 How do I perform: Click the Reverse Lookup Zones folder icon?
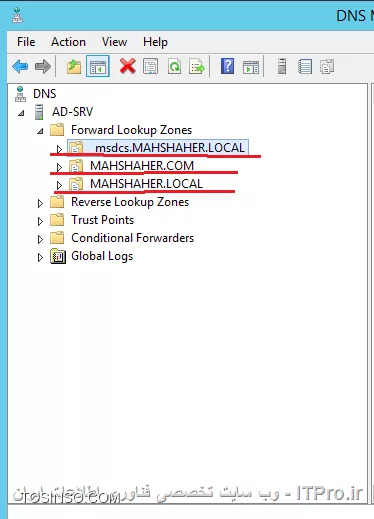(57, 202)
